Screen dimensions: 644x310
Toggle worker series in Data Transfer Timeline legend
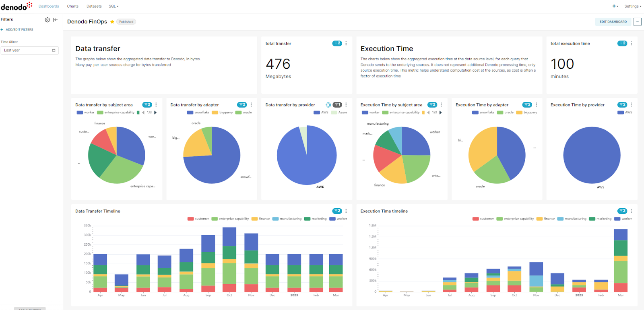pyautogui.click(x=338, y=219)
